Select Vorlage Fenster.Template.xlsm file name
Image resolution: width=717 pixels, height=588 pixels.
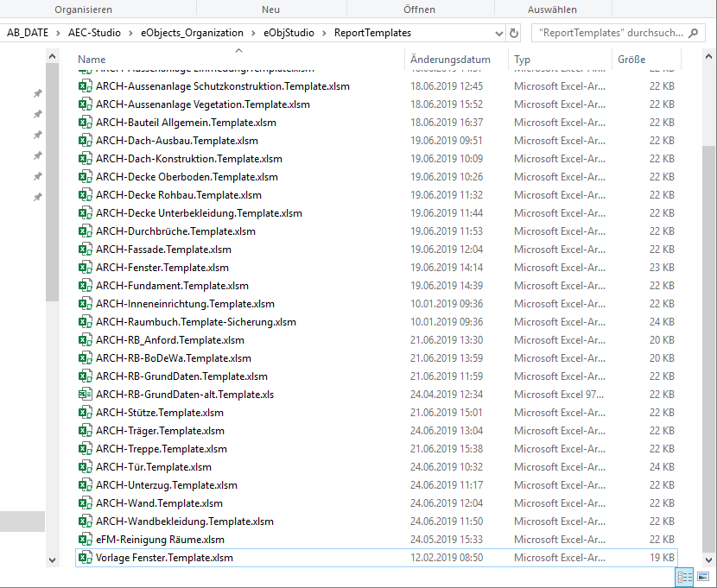pyautogui.click(x=164, y=558)
